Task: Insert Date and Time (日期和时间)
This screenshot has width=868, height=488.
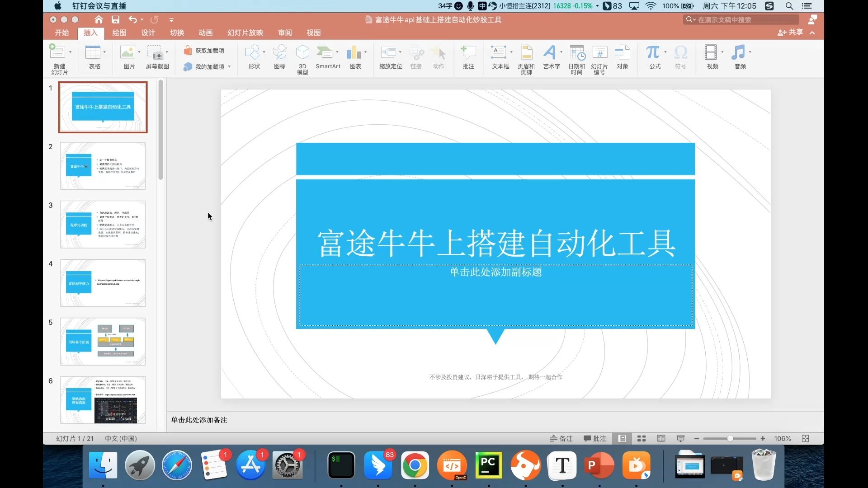Action: coord(577,52)
